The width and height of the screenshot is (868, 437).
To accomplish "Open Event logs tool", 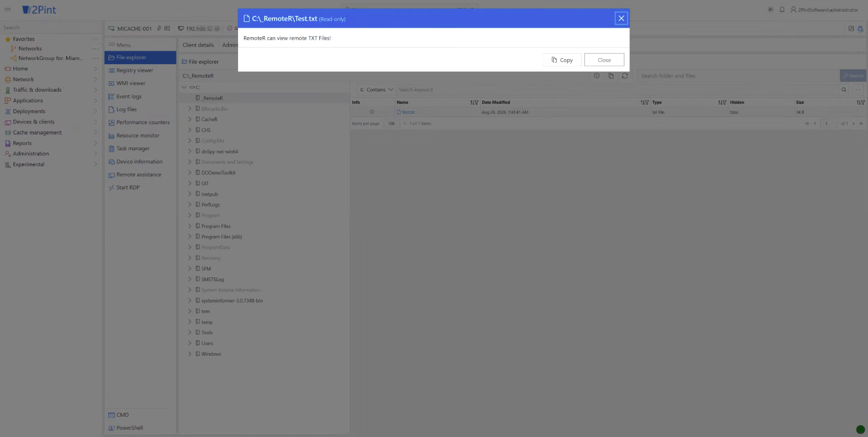I will coord(140,97).
